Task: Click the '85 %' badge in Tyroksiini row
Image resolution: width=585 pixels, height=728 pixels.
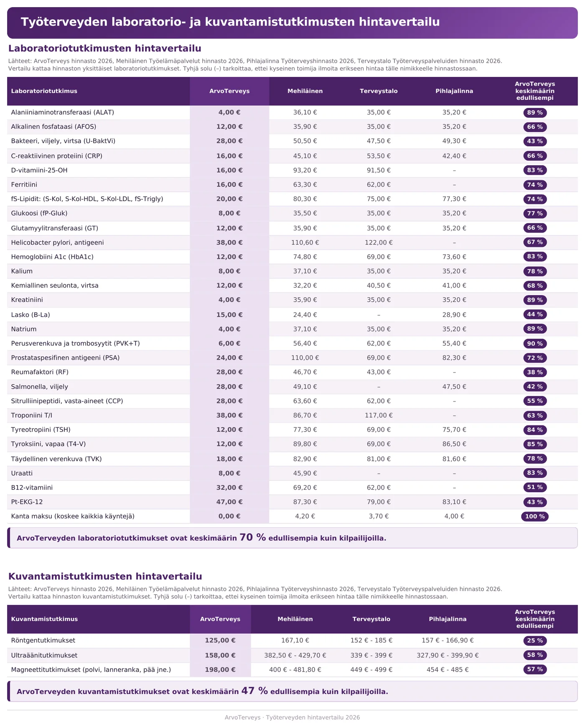Action: click(x=535, y=444)
